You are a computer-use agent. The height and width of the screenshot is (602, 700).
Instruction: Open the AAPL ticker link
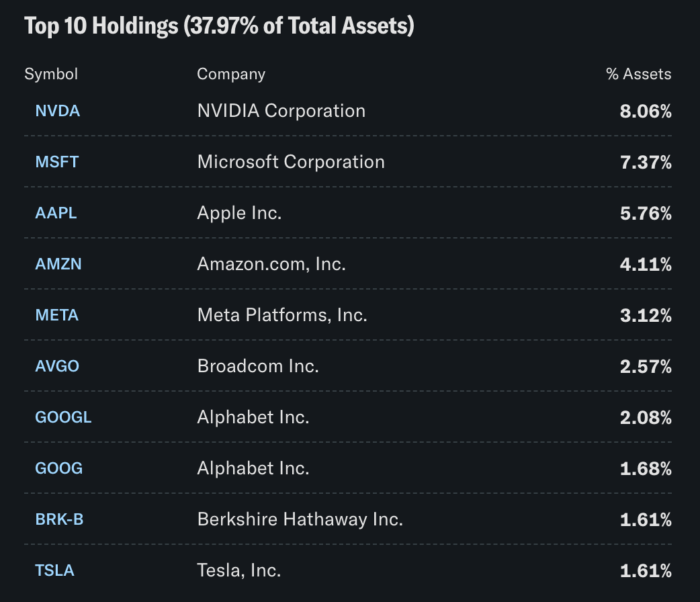click(56, 213)
